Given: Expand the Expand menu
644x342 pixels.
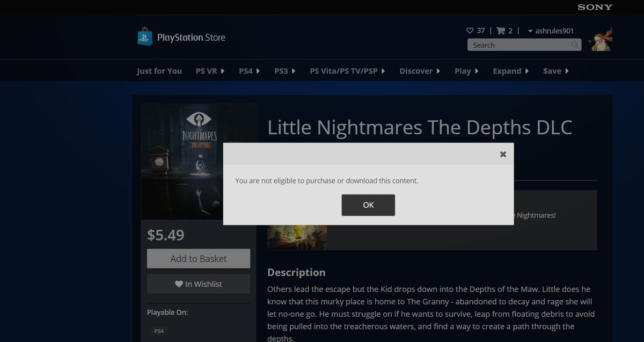Looking at the screenshot, I should 510,71.
